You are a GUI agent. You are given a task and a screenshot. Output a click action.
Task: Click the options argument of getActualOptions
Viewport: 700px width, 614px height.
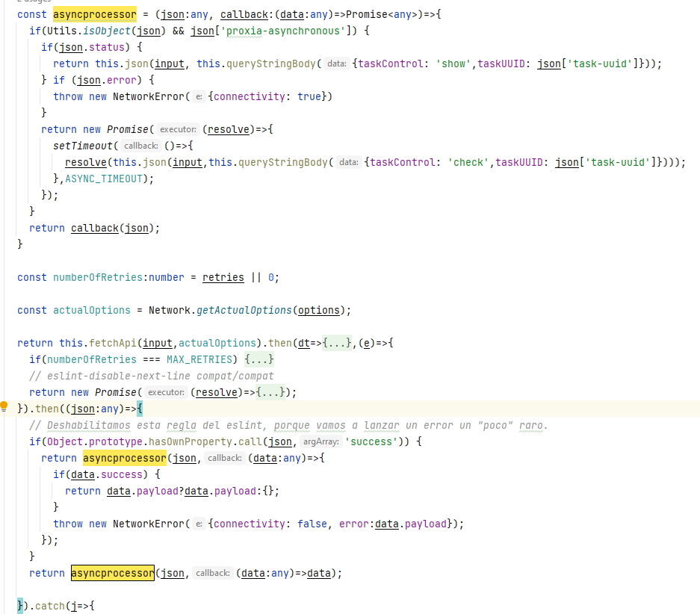[319, 311]
